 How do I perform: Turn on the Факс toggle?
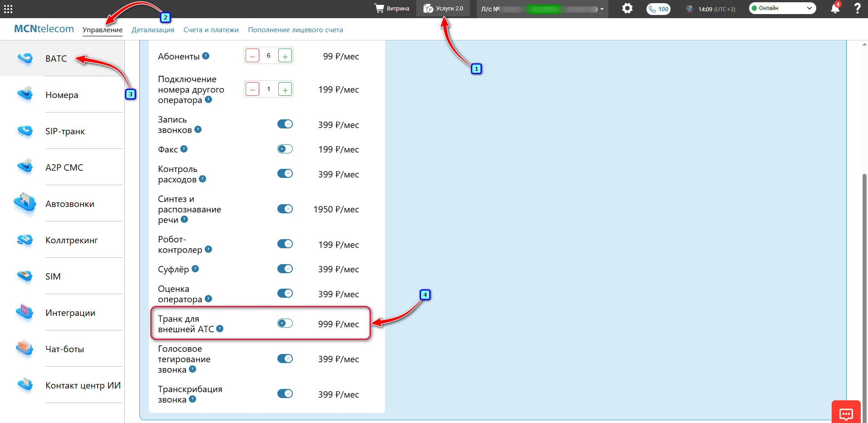click(285, 149)
